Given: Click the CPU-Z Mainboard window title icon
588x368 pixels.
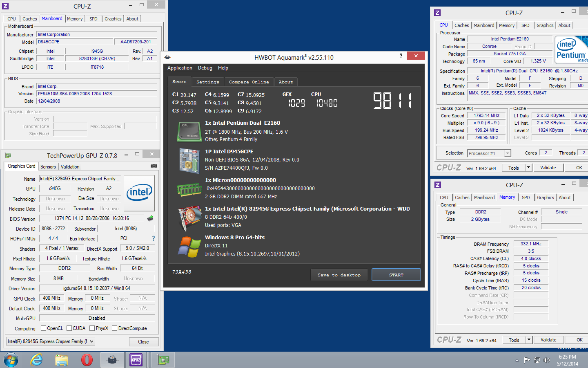Looking at the screenshot, I should click(x=6, y=6).
